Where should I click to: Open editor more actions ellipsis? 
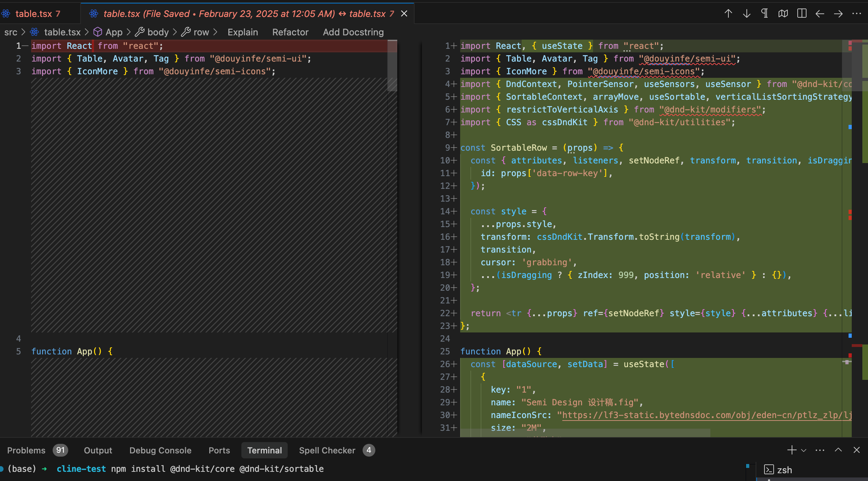point(857,13)
